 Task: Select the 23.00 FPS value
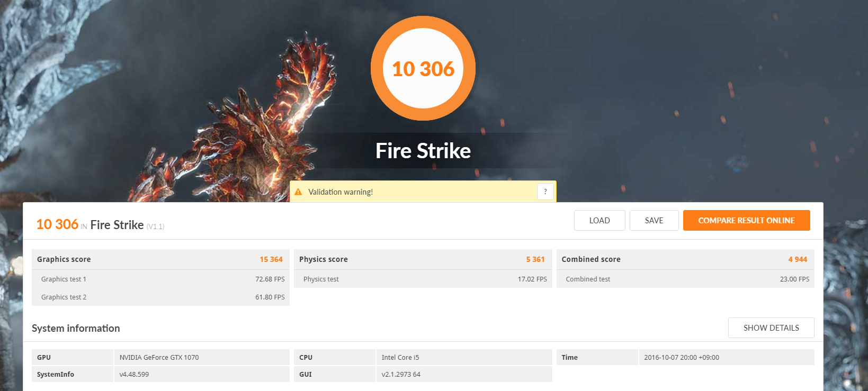click(794, 279)
